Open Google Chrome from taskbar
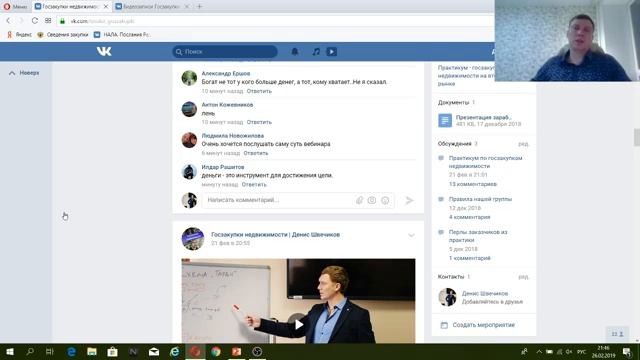The height and width of the screenshot is (360, 640). click(216, 352)
